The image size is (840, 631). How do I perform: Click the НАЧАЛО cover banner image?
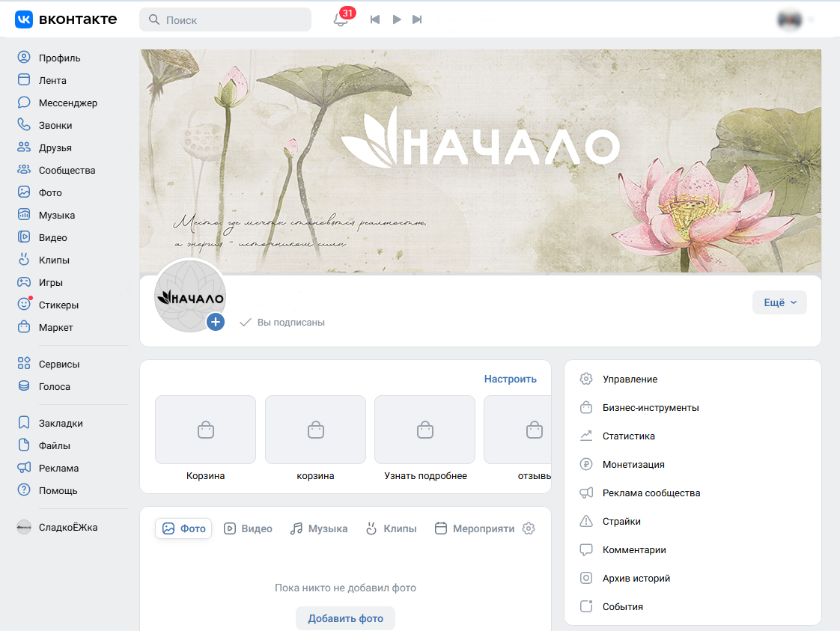pos(481,161)
